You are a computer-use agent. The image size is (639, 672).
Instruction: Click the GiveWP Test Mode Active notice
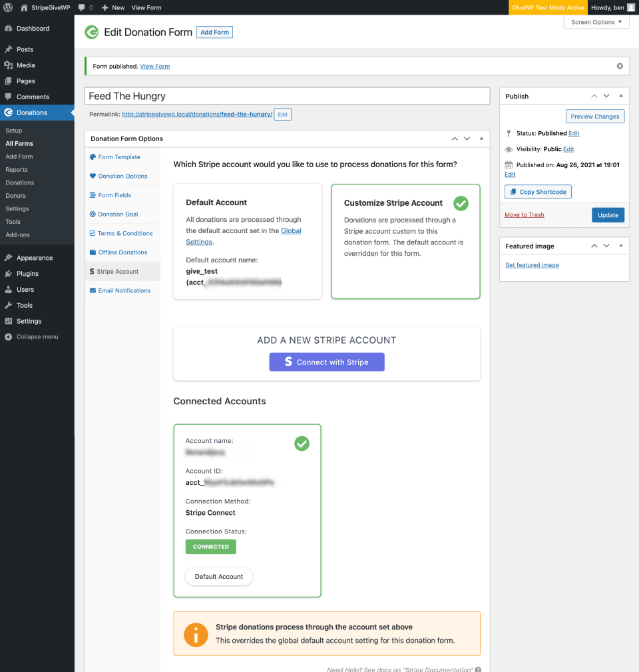coord(548,7)
